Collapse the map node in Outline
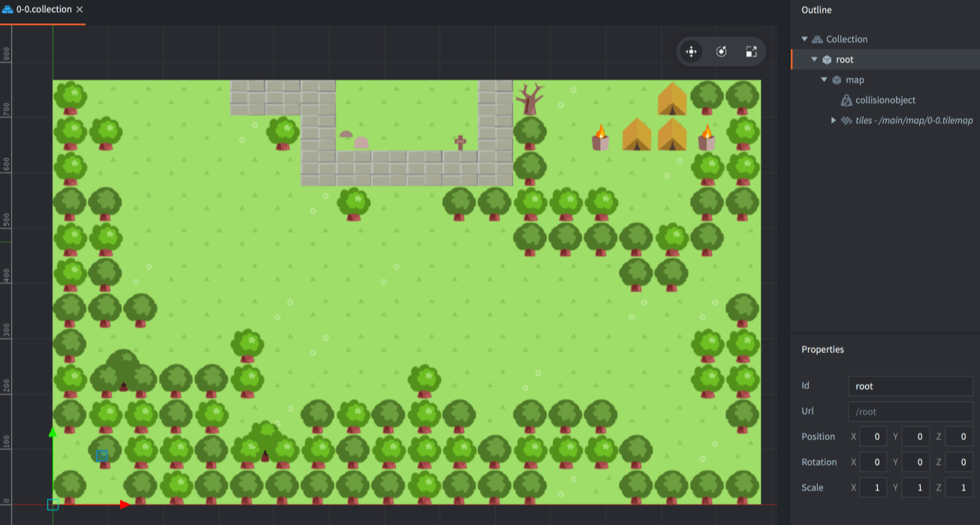The width and height of the screenshot is (980, 525). (x=825, y=80)
